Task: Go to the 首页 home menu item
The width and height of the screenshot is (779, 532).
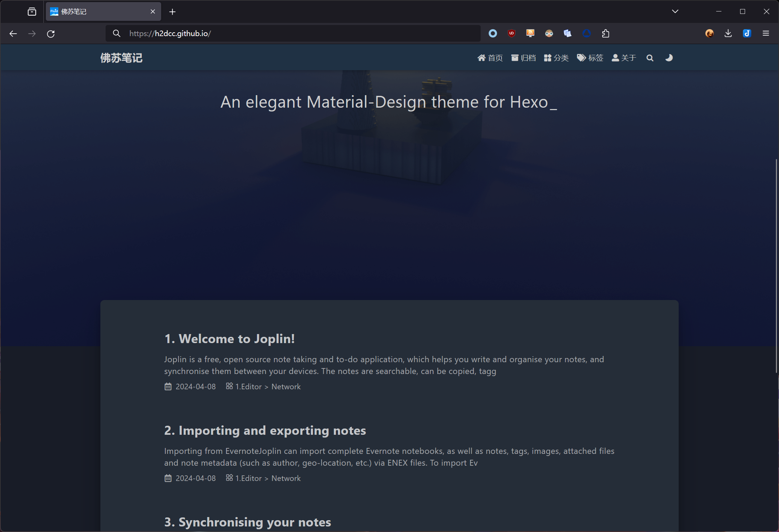Action: coord(490,58)
